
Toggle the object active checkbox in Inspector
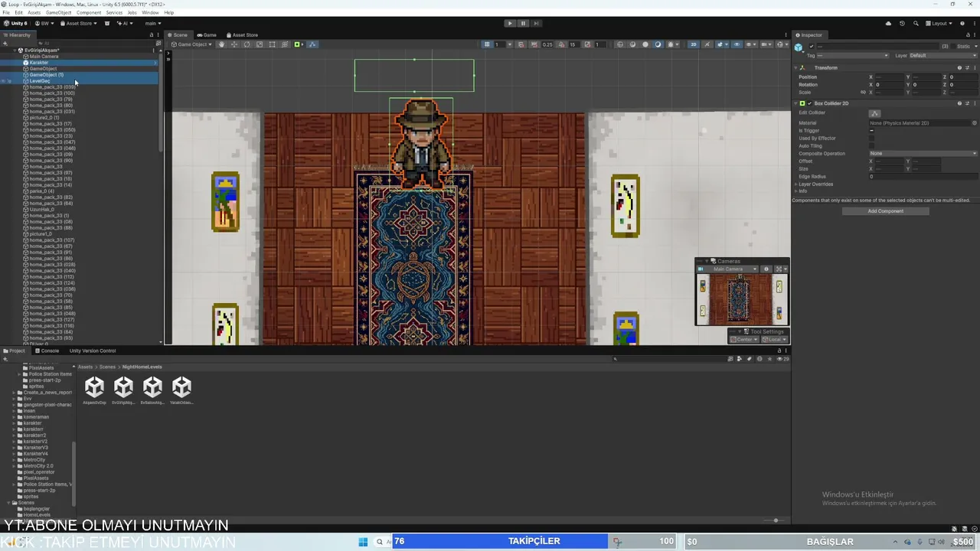812,46
